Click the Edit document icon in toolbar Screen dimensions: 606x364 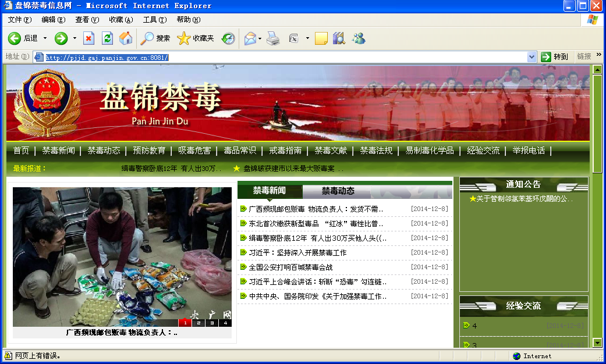point(294,38)
